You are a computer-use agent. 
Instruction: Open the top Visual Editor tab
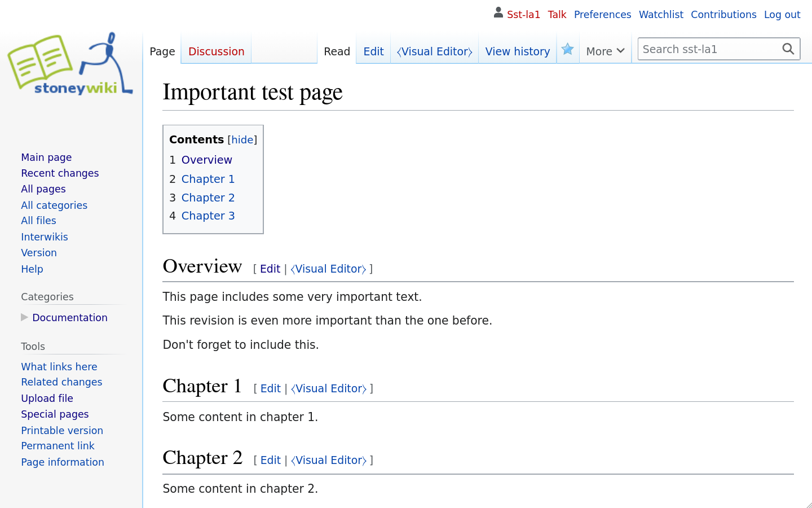pyautogui.click(x=434, y=51)
